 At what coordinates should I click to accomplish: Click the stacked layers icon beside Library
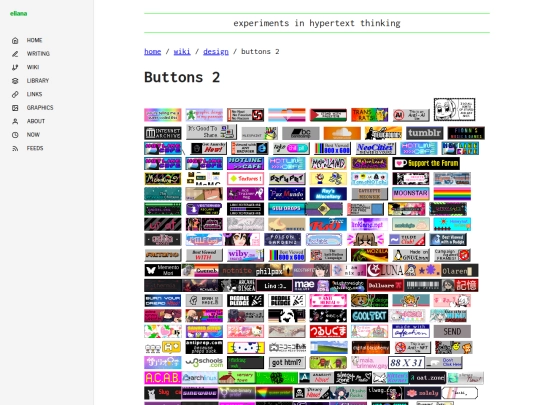pos(15,81)
